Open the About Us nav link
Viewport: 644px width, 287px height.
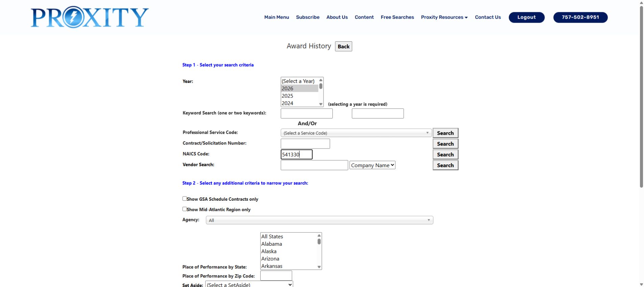tap(337, 17)
